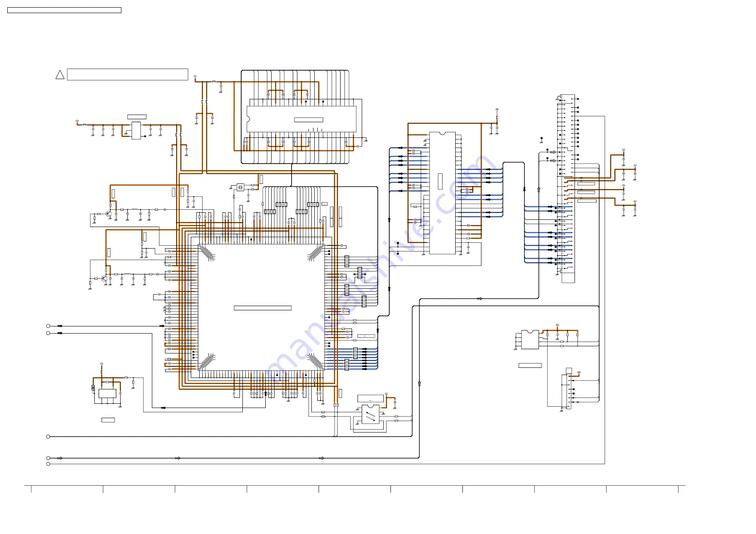Click the blank title box in the page's top corner

coord(64,10)
